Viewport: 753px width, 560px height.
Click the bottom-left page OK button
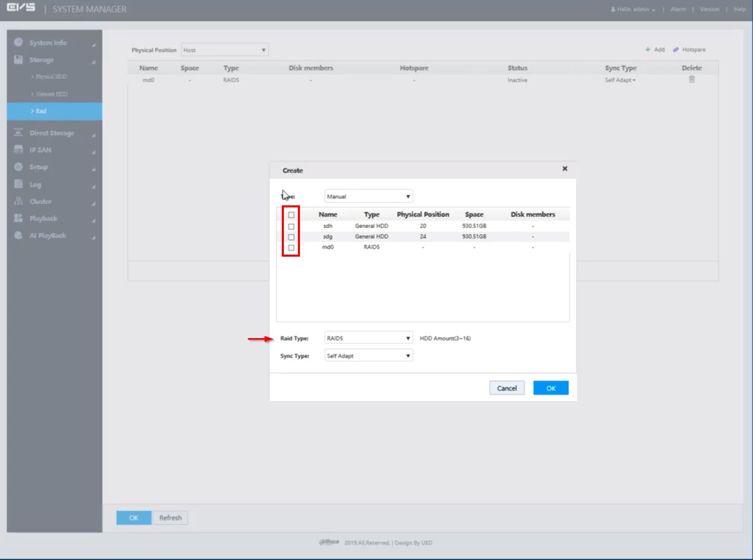click(134, 517)
